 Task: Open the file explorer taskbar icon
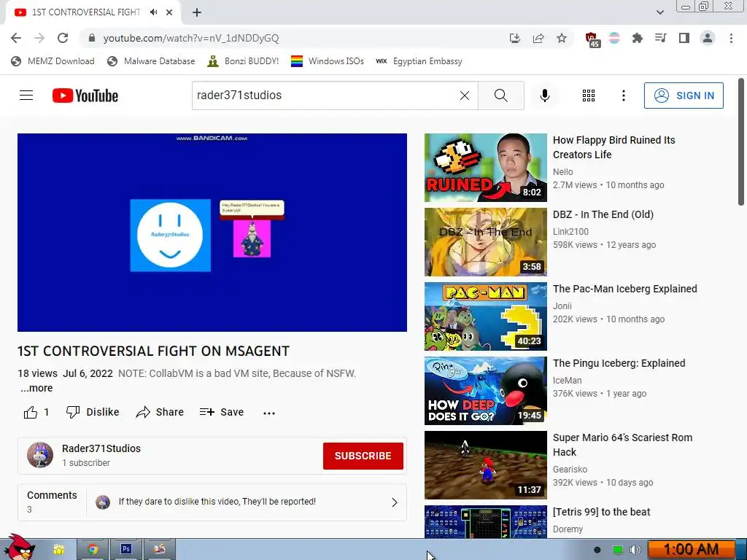click(58, 550)
